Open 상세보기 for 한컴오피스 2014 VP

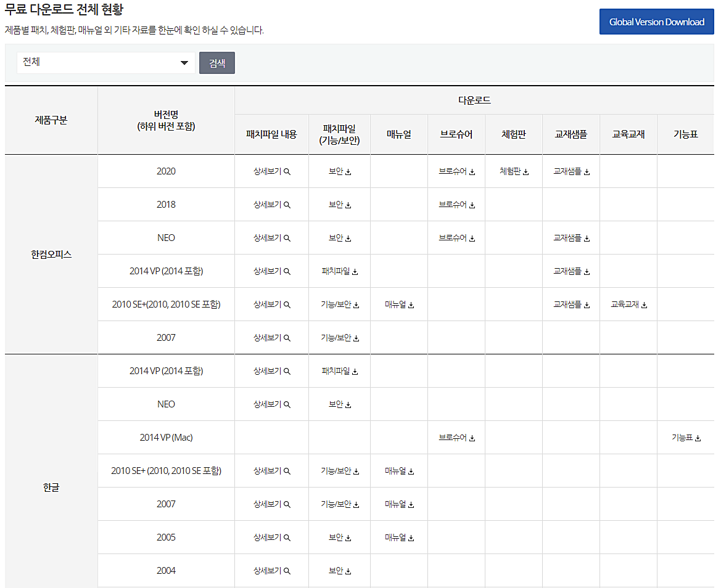point(272,271)
